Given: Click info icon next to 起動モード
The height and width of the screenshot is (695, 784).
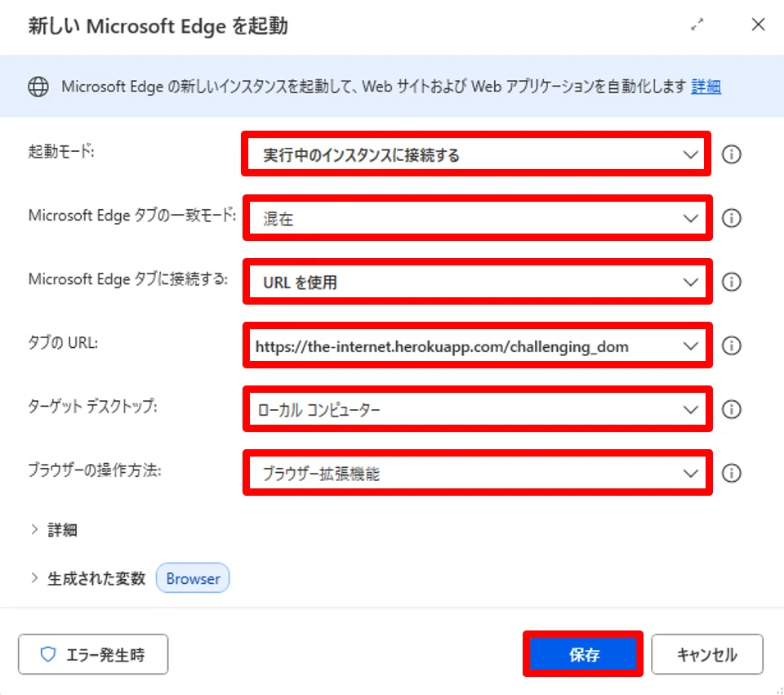Looking at the screenshot, I should [x=731, y=154].
